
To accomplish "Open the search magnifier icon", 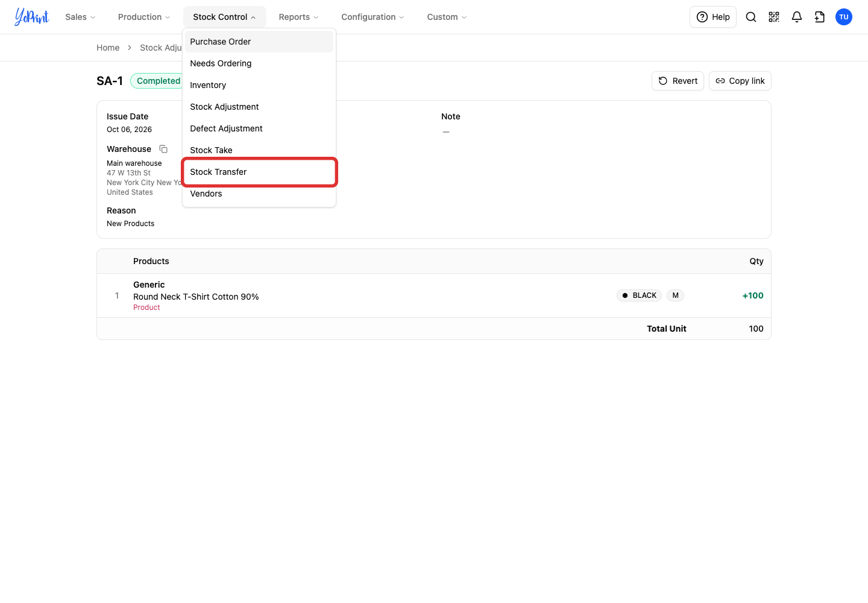I will click(751, 17).
